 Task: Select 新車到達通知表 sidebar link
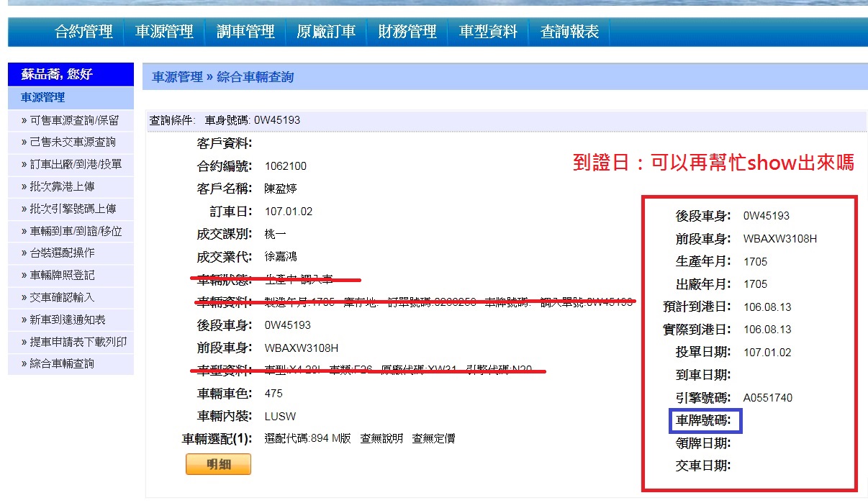[67, 320]
